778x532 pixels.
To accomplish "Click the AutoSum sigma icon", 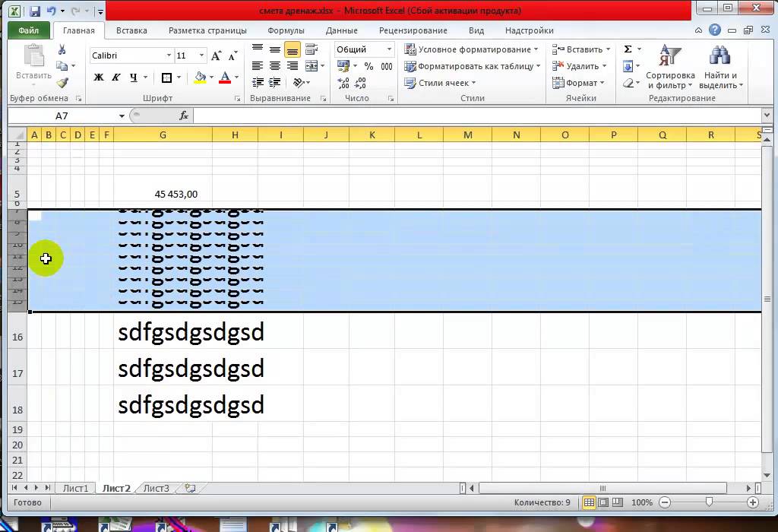I will point(628,49).
